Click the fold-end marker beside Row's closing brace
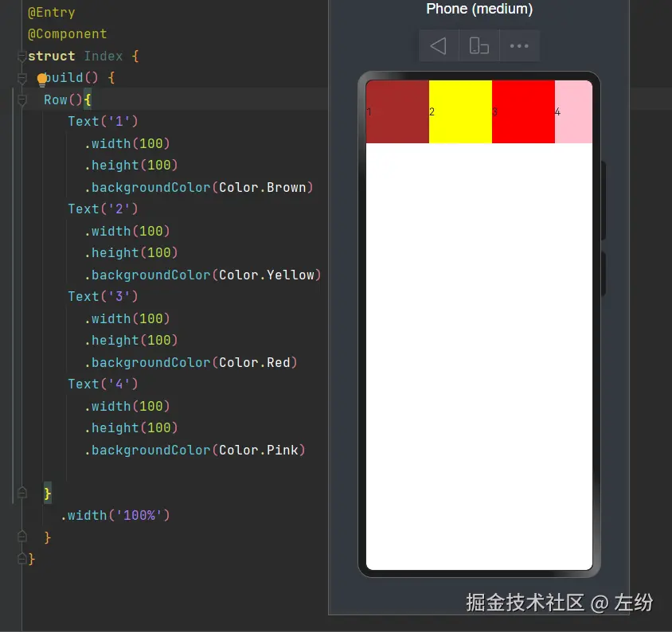Viewport: 672px width, 632px height. click(21, 494)
